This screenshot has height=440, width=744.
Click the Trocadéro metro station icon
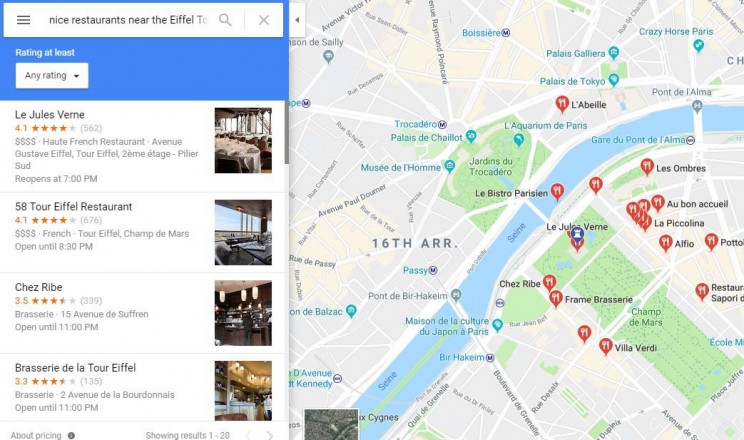[442, 125]
